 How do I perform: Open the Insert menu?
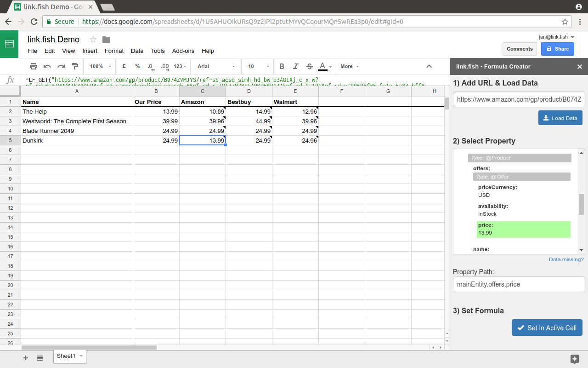pyautogui.click(x=90, y=51)
